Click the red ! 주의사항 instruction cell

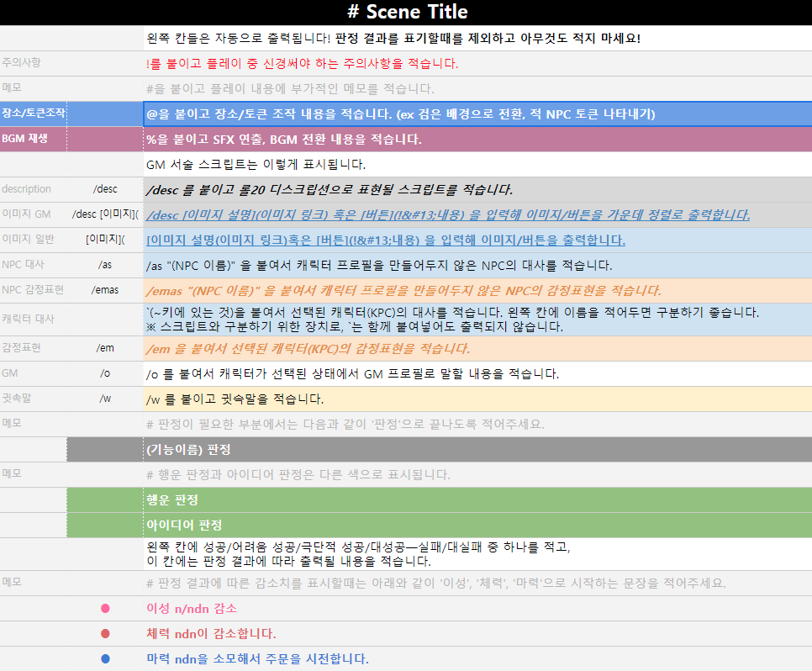(x=477, y=63)
